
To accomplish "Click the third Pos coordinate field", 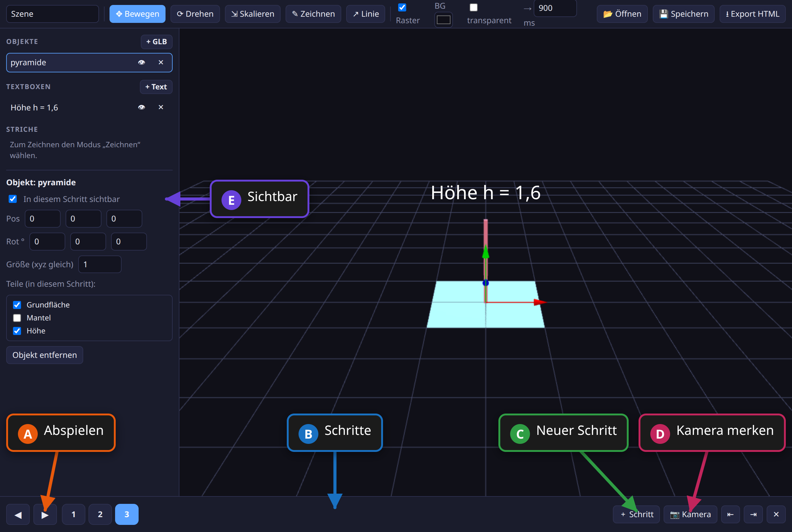I will pyautogui.click(x=124, y=218).
